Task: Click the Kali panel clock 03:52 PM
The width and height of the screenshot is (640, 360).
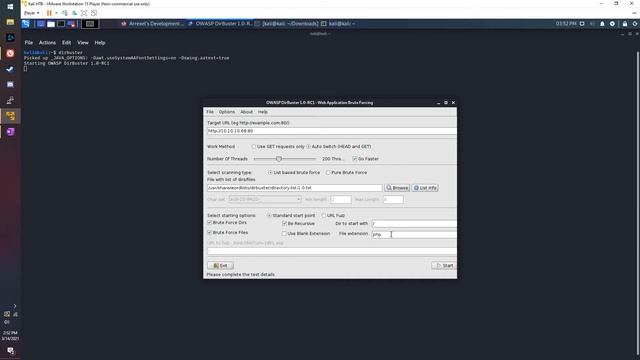Action: coord(566,24)
